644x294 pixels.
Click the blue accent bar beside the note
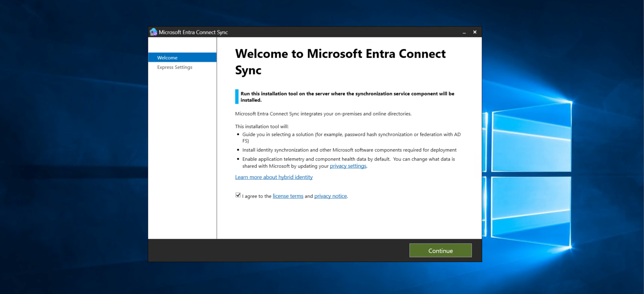[237, 97]
